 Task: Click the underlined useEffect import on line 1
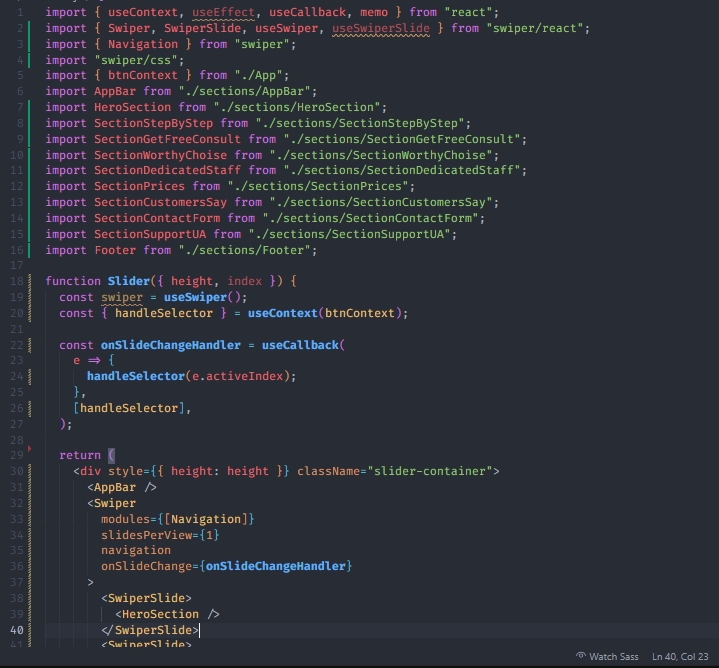(x=223, y=12)
